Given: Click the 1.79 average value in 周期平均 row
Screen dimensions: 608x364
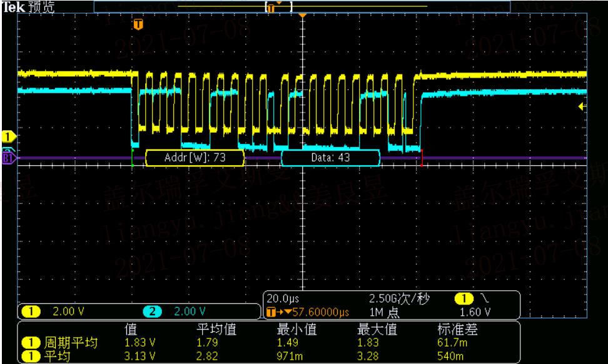Looking at the screenshot, I should (207, 343).
